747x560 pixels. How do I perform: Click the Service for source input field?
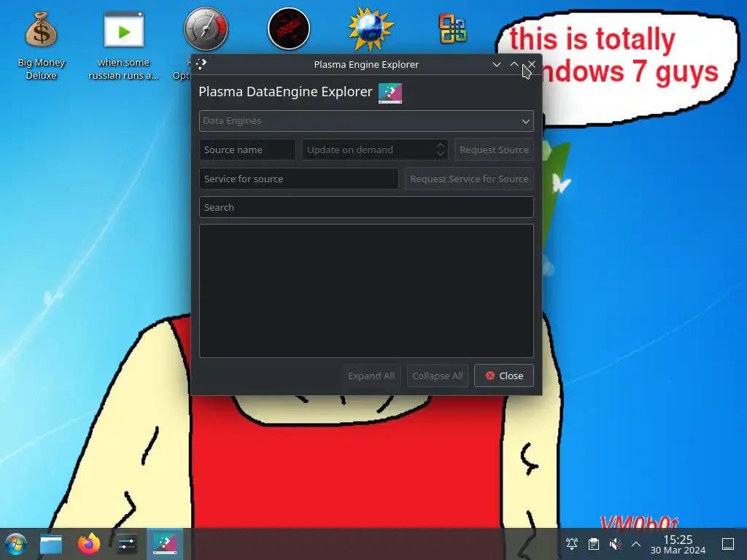click(x=298, y=179)
